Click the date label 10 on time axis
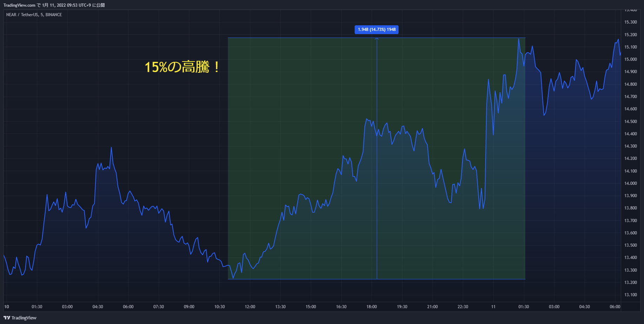This screenshot has height=324, width=644. (x=7, y=307)
